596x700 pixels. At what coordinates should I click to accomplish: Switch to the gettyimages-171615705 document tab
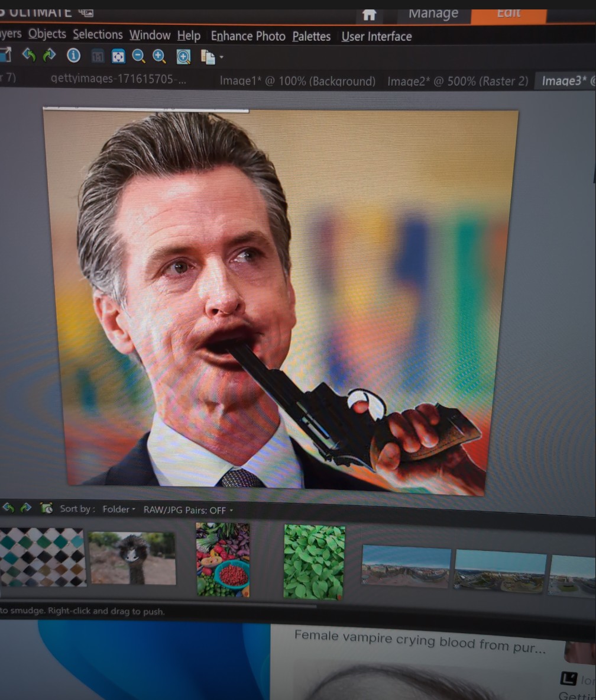pos(118,79)
